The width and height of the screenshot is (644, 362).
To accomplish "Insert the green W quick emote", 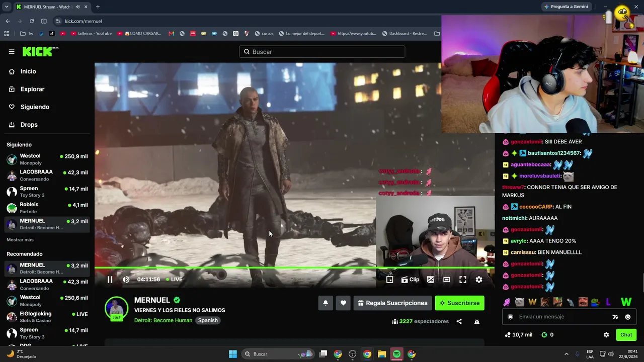I will (626, 302).
